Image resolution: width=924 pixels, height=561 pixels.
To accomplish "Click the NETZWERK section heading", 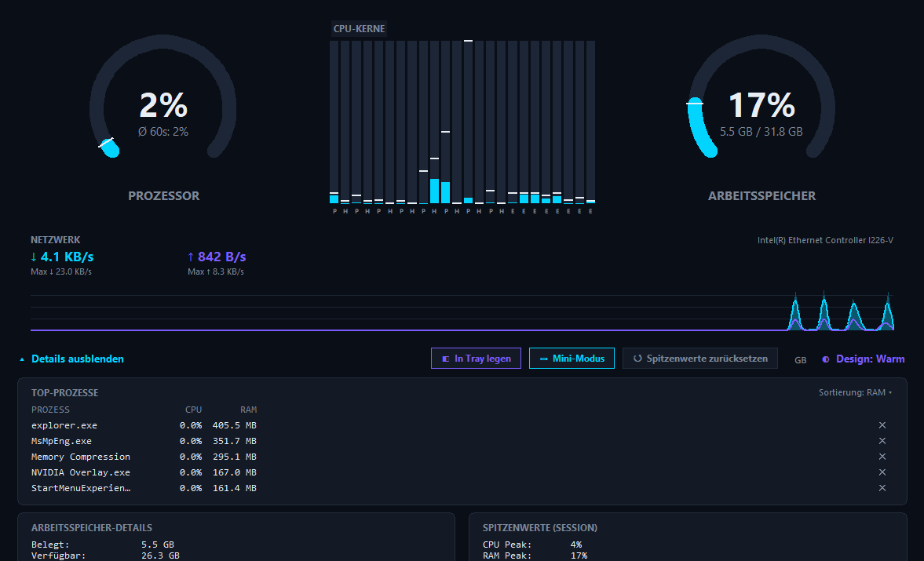I will 56,239.
